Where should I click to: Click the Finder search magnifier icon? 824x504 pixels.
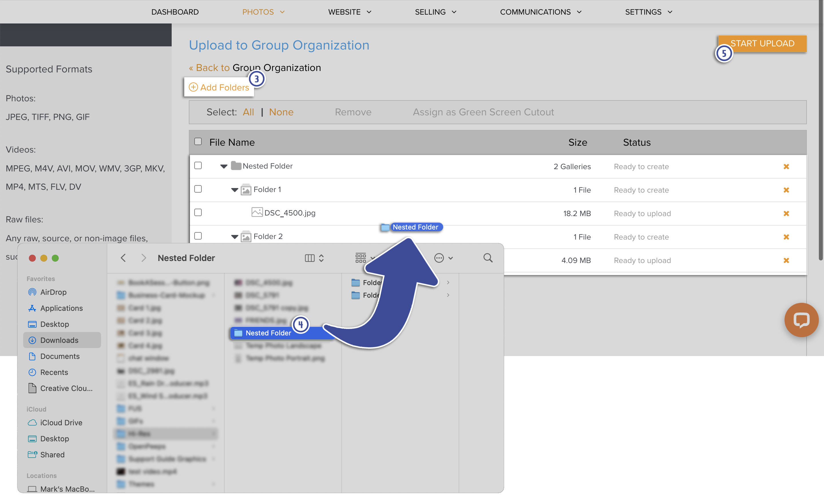point(488,258)
